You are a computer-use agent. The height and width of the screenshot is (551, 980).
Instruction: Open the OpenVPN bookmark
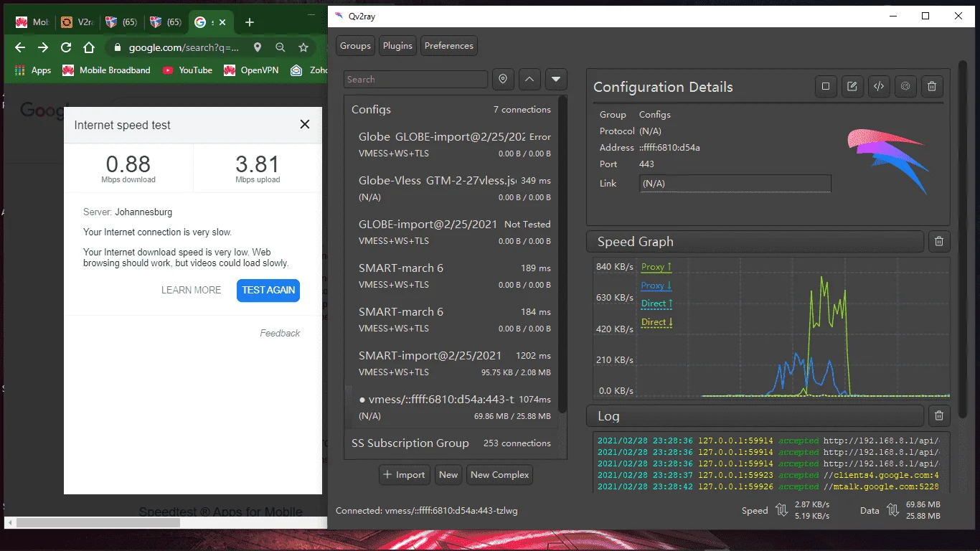pos(251,70)
